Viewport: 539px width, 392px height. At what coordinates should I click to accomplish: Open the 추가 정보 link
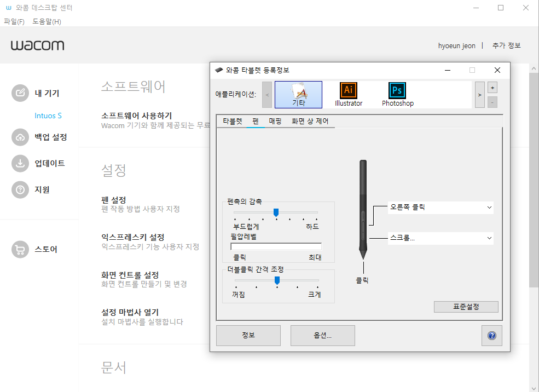click(506, 45)
